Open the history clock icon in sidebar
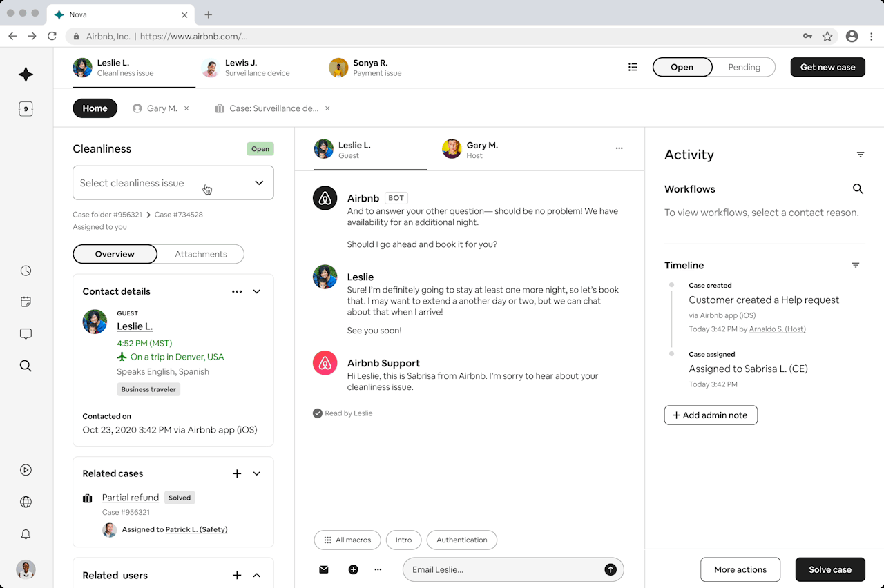The image size is (884, 588). [26, 271]
